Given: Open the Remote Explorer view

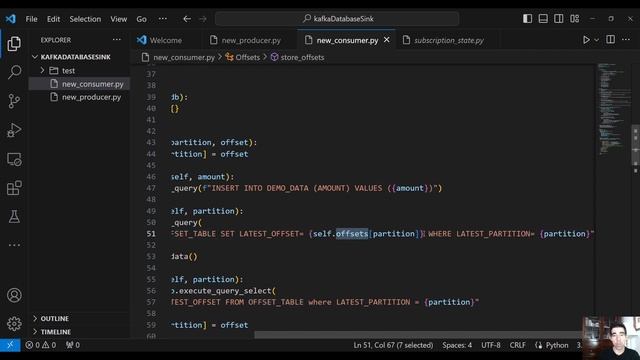Looking at the screenshot, I should [x=14, y=159].
